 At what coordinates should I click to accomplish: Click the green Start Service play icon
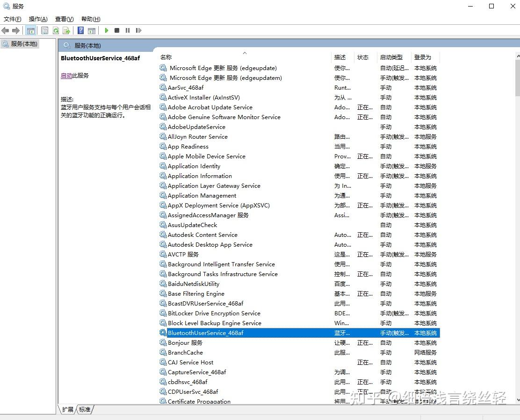107,30
